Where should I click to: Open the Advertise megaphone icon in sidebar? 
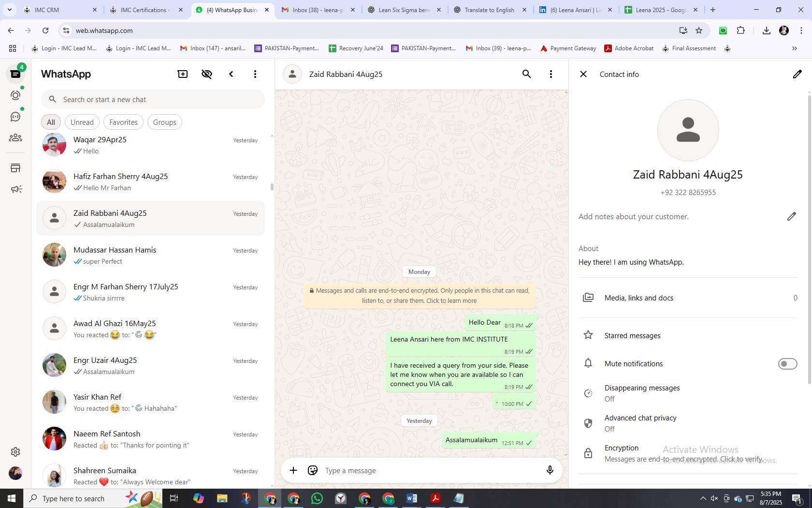point(15,189)
